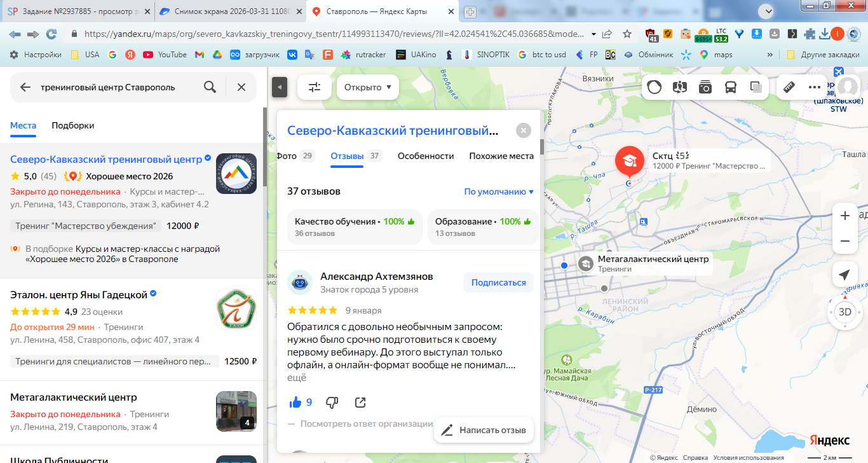Toggle street panoramas map icon

[680, 87]
